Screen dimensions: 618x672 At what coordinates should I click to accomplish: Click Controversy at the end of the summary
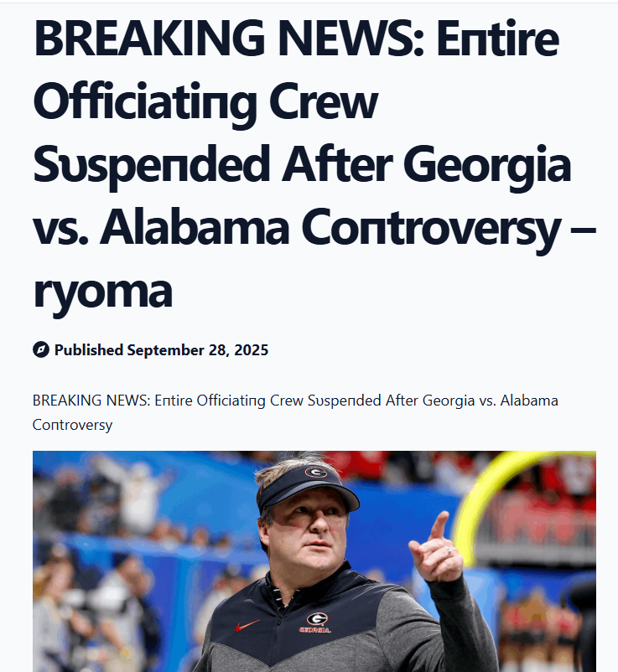tap(72, 425)
